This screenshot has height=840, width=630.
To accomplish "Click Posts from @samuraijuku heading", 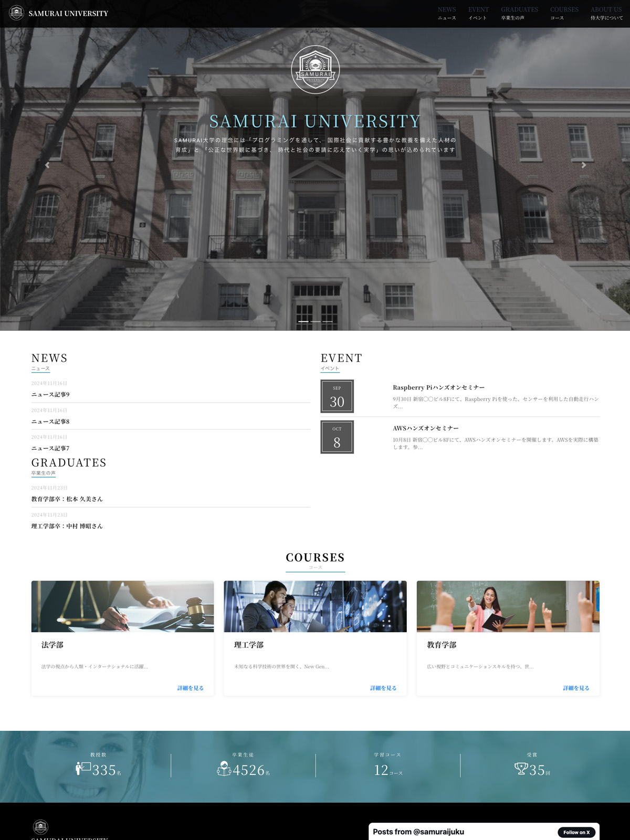I will [x=418, y=832].
